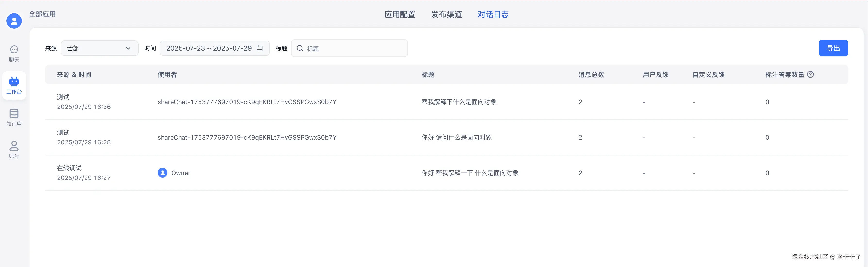Focus the 标题 search input field
The width and height of the screenshot is (868, 267).
point(354,48)
